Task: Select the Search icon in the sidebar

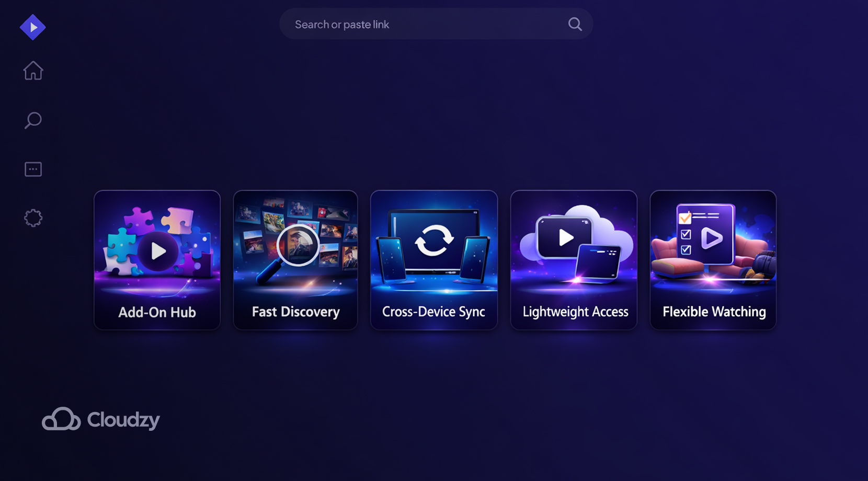Action: 33,120
